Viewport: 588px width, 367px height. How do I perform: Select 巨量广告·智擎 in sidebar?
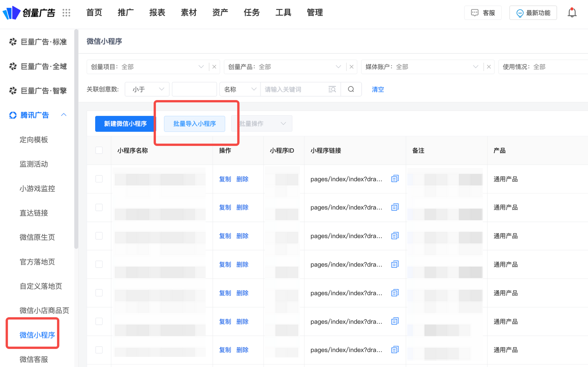pos(38,91)
